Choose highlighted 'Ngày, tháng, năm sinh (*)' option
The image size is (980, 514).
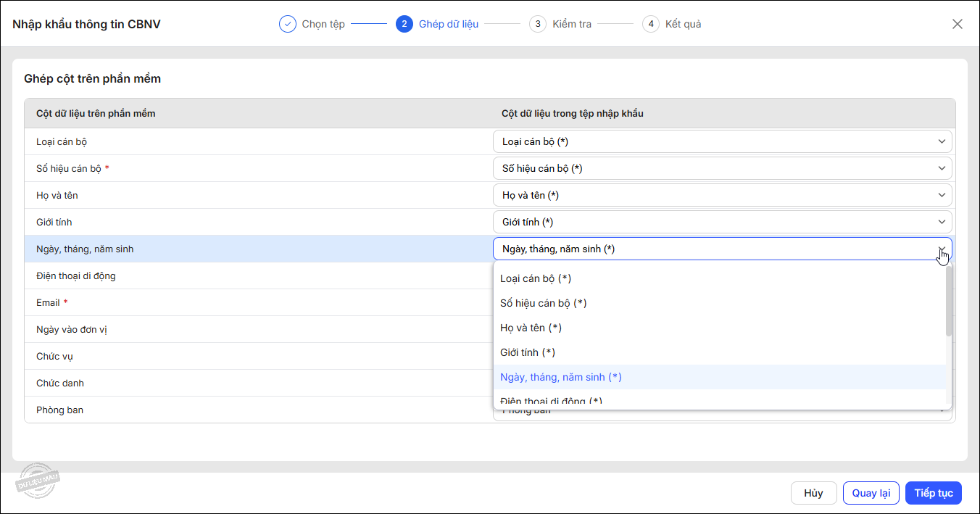click(x=560, y=377)
